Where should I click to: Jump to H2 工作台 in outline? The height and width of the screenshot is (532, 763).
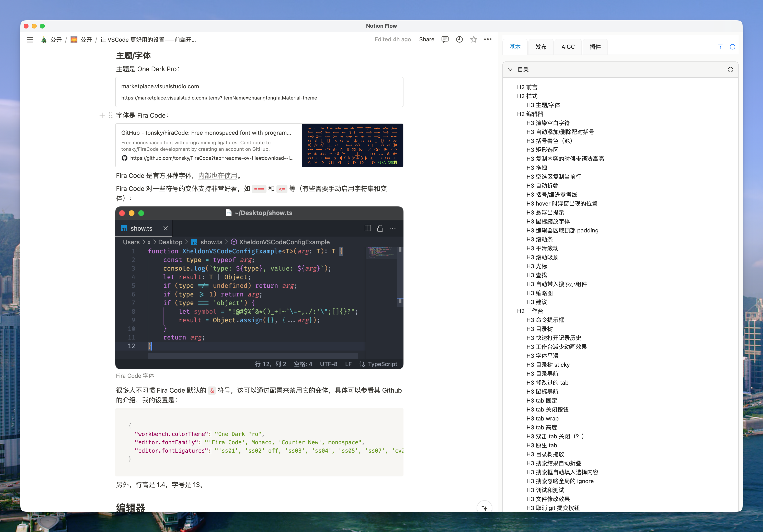(x=530, y=311)
